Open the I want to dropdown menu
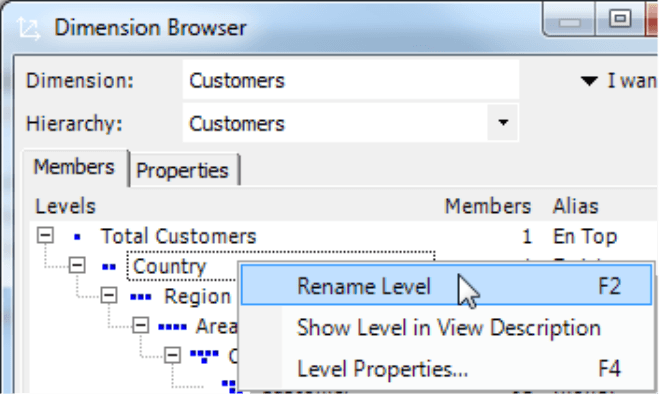This screenshot has width=659, height=394. click(619, 80)
